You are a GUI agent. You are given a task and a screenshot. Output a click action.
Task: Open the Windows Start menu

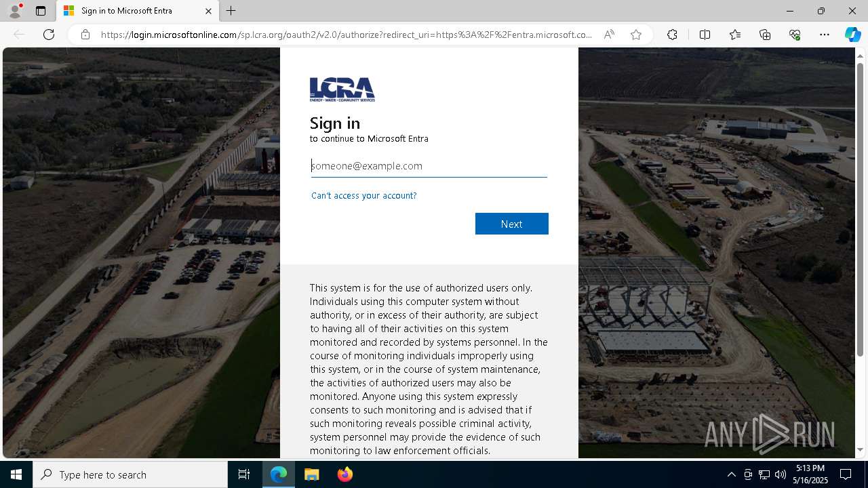(x=16, y=474)
